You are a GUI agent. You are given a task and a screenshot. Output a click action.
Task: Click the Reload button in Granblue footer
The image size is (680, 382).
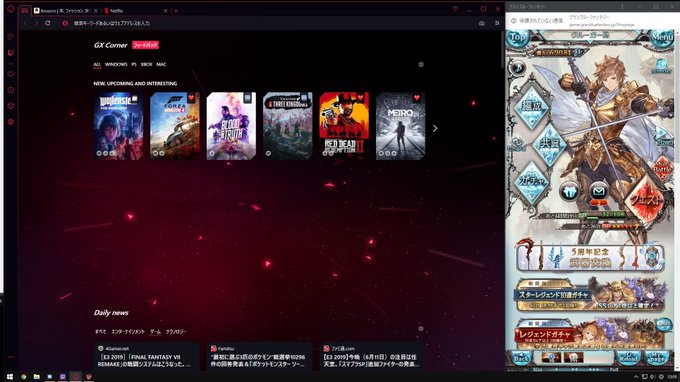628,358
